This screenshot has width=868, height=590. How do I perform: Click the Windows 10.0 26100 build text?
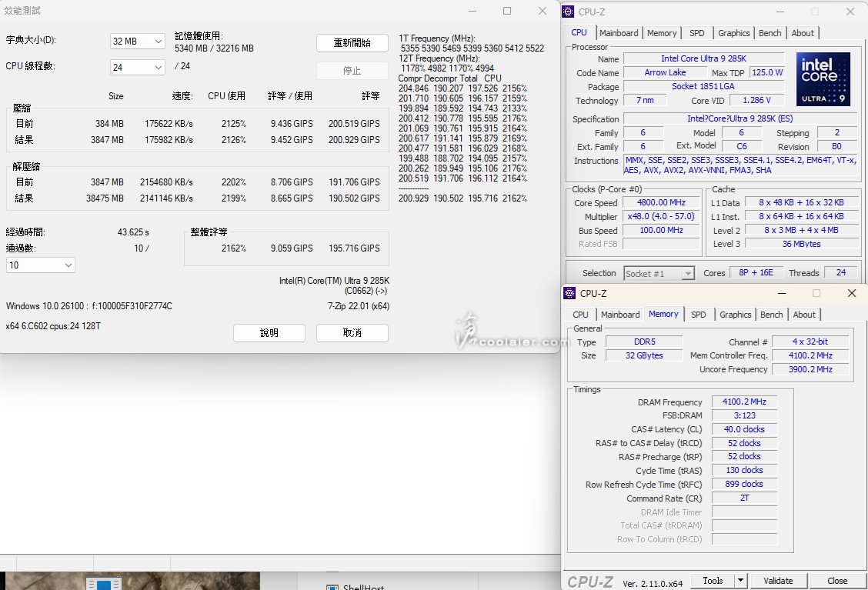[x=89, y=306]
